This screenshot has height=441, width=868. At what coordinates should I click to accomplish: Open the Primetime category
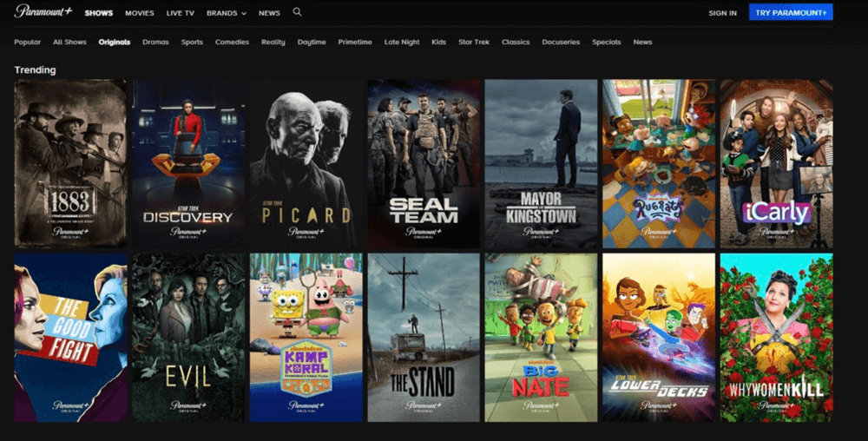[355, 42]
